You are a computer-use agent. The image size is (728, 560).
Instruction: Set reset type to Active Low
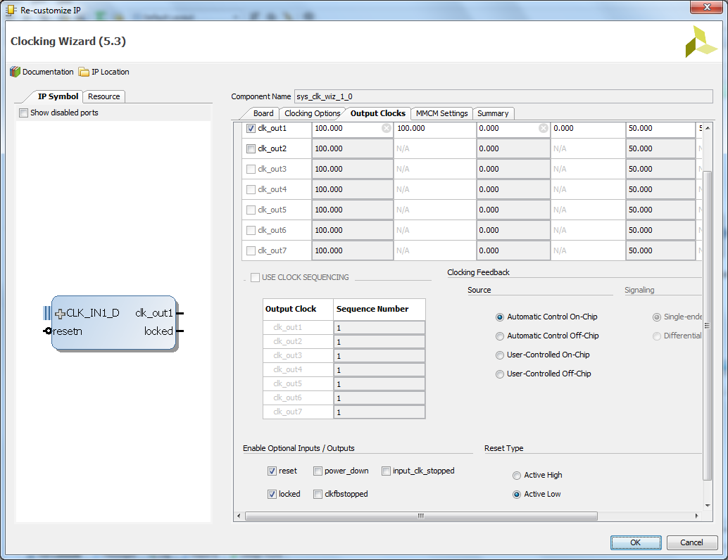516,495
